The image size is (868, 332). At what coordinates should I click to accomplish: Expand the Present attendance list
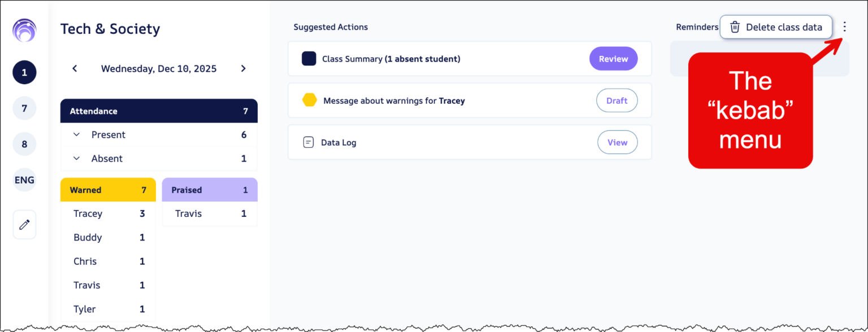point(76,135)
